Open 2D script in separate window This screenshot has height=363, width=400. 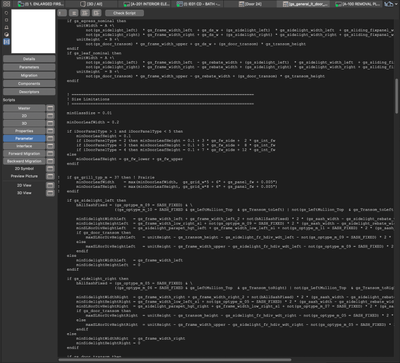(x=50, y=116)
